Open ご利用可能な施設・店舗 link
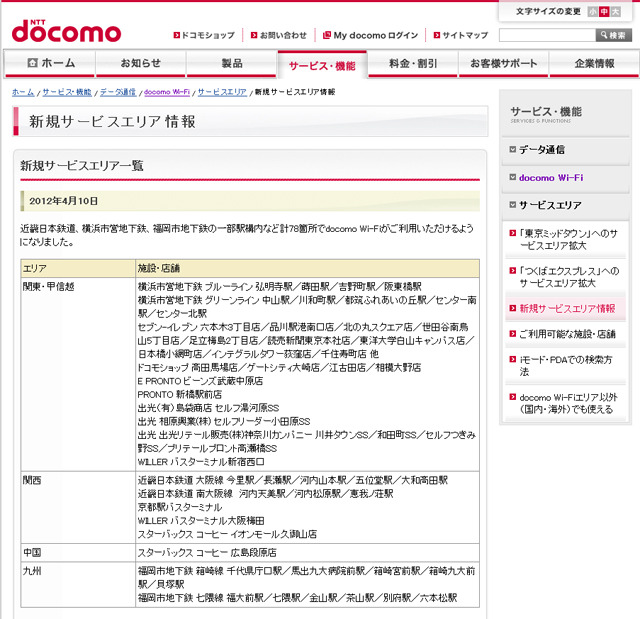The height and width of the screenshot is (619, 640). pyautogui.click(x=567, y=334)
